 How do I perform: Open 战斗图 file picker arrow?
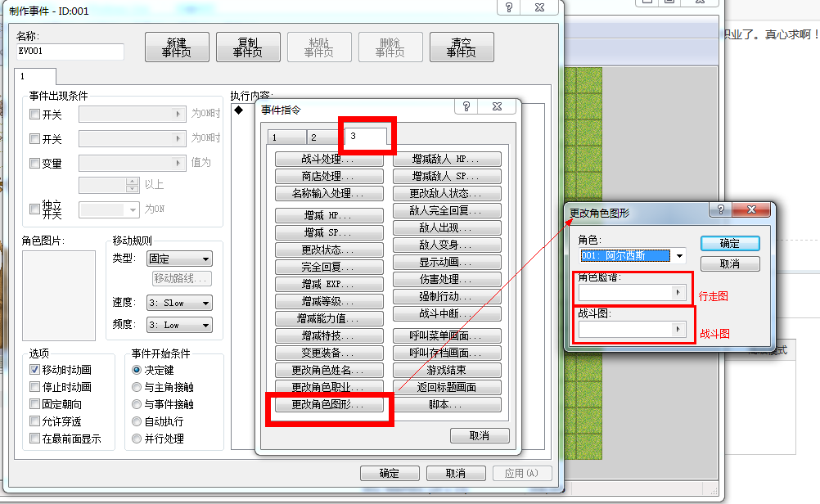tap(678, 329)
